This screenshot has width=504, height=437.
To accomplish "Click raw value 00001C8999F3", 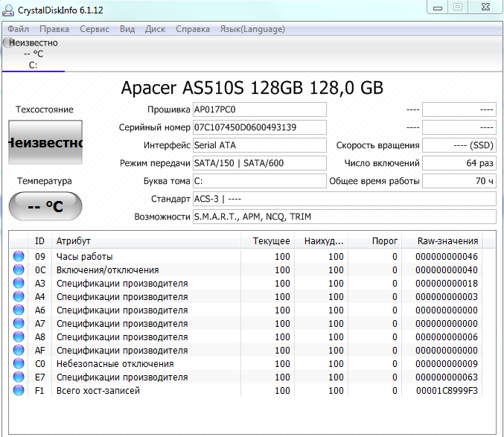I will (447, 390).
